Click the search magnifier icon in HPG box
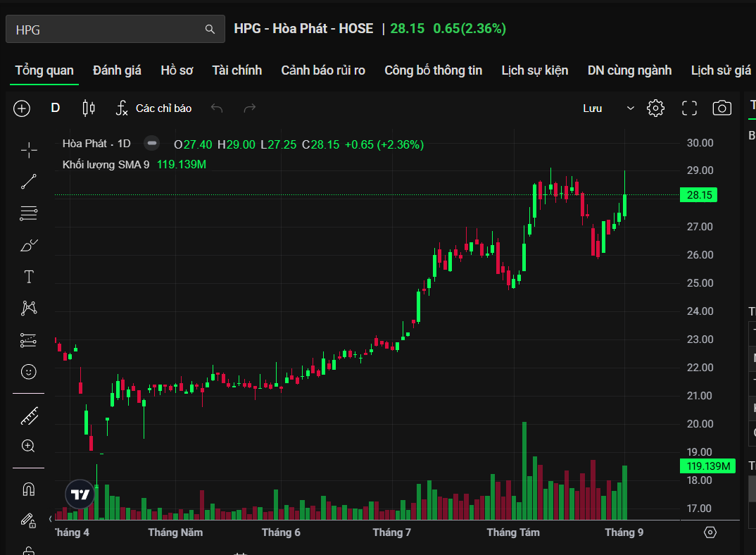 click(210, 29)
